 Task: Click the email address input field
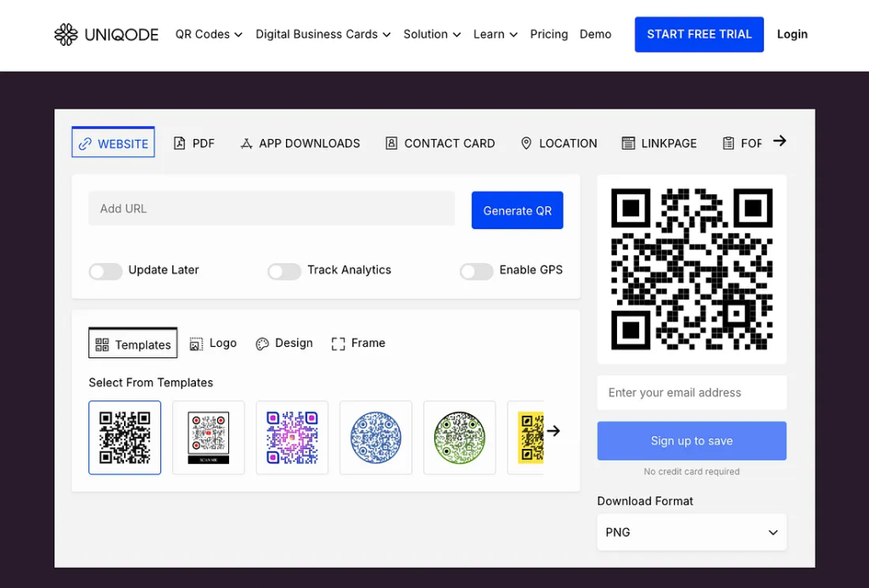click(692, 392)
